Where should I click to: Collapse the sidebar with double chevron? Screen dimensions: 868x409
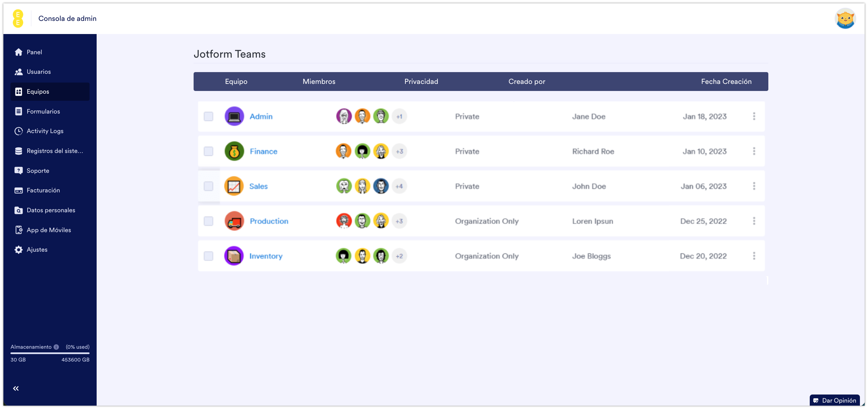16,388
